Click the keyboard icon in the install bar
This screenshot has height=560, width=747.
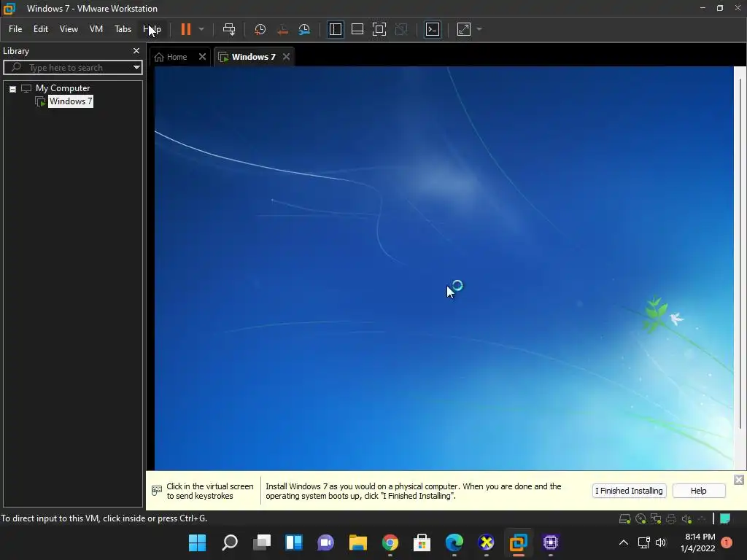point(156,490)
